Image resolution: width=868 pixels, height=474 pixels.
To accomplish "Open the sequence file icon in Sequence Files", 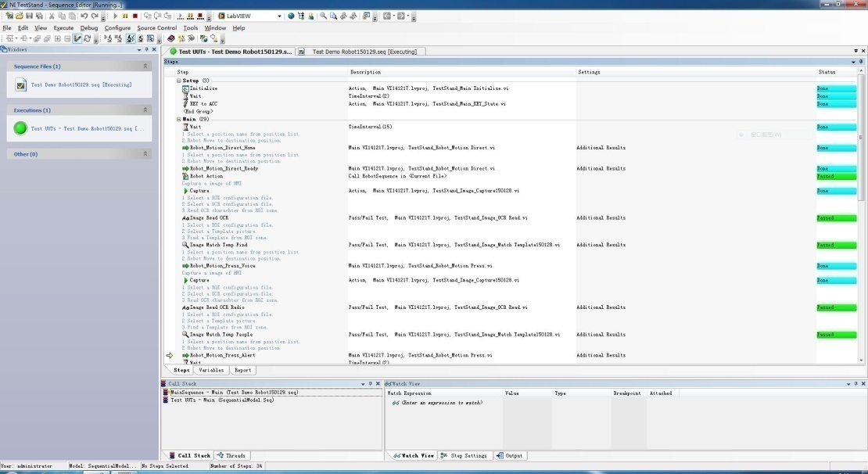I will click(x=20, y=84).
